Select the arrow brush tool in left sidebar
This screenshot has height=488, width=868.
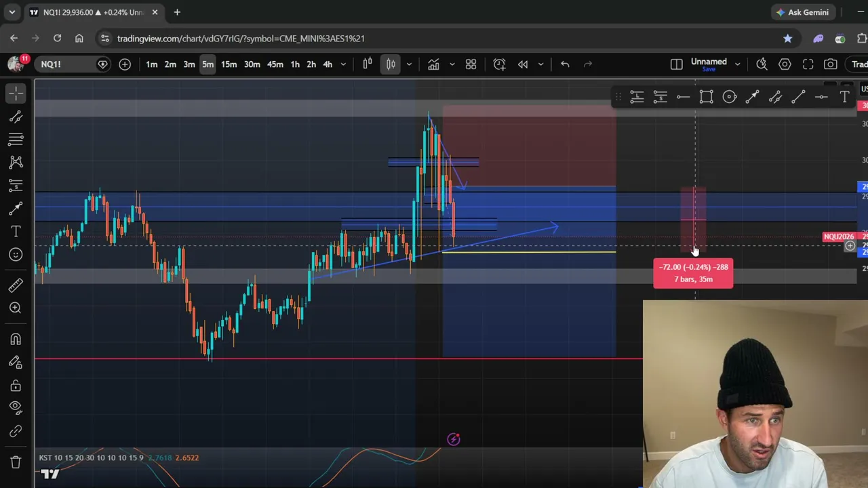click(x=16, y=208)
